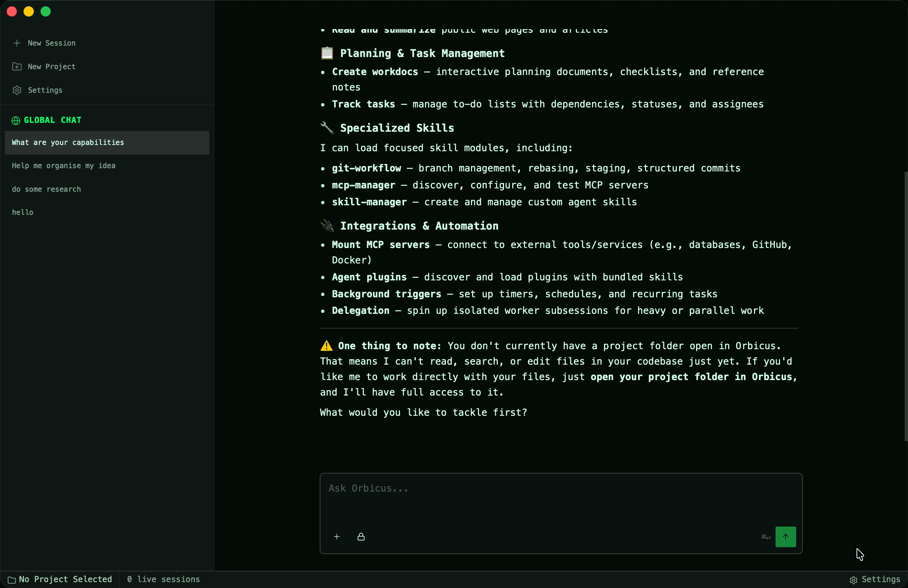Click the plus attachment icon in chat input

tap(337, 536)
